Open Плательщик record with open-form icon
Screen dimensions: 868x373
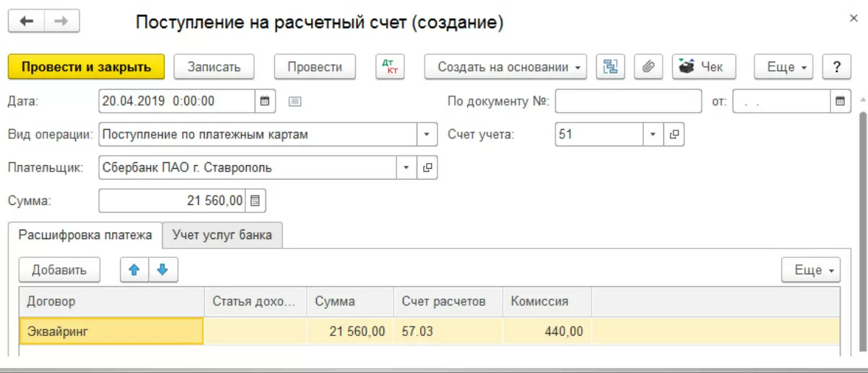click(x=427, y=168)
